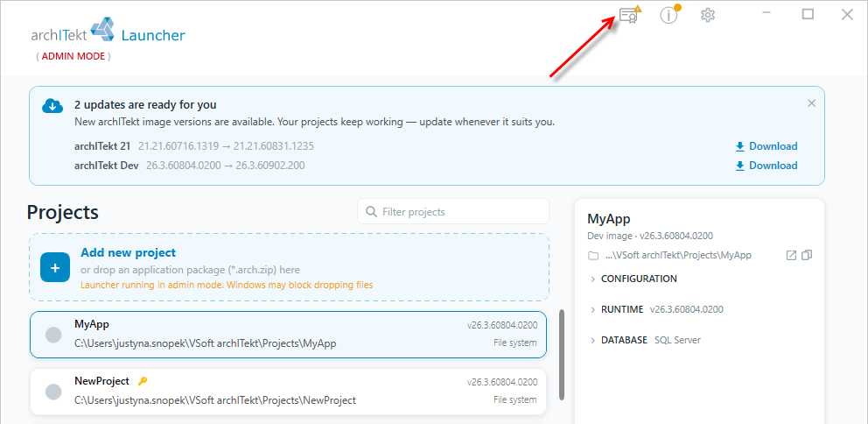Image resolution: width=868 pixels, height=424 pixels.
Task: Close the Launcher window
Action: pyautogui.click(x=847, y=14)
